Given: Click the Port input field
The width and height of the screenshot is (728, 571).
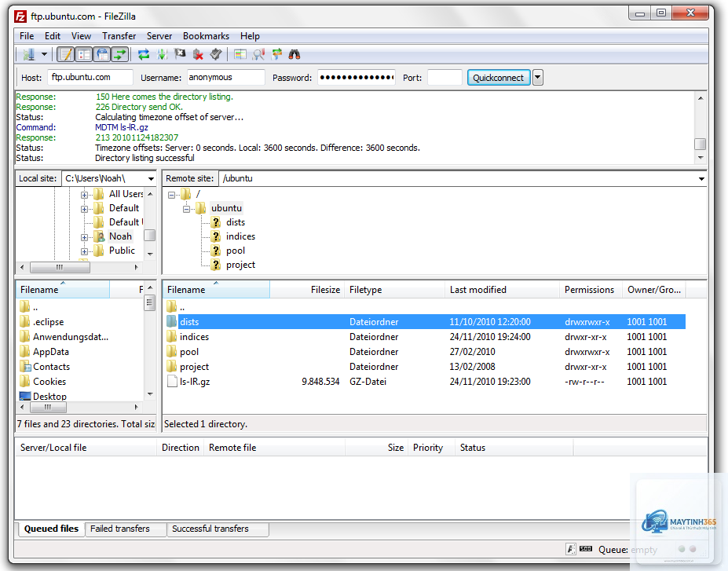Looking at the screenshot, I should (x=444, y=78).
